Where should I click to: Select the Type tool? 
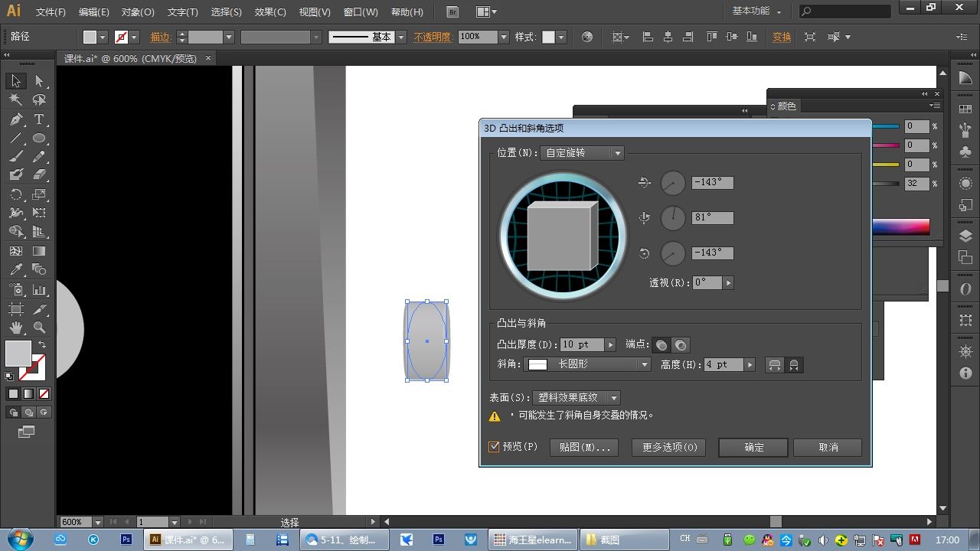(x=39, y=119)
